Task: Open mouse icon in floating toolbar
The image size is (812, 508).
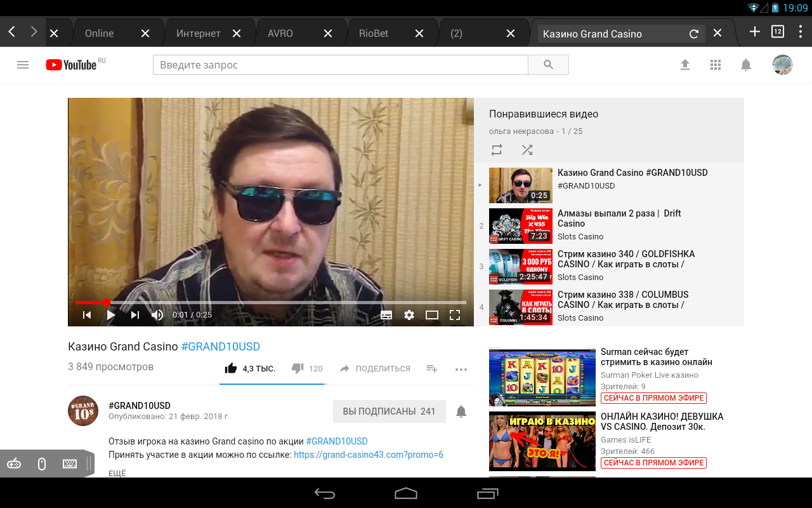Action: coord(42,464)
